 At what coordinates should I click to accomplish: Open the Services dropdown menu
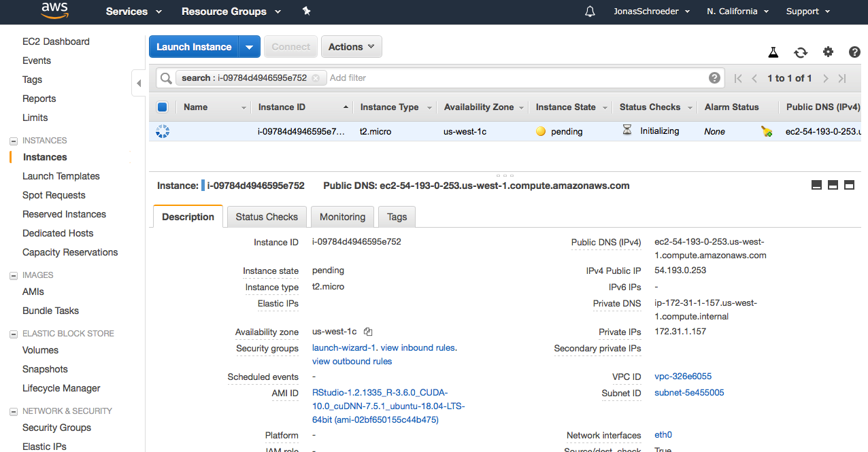(x=134, y=12)
